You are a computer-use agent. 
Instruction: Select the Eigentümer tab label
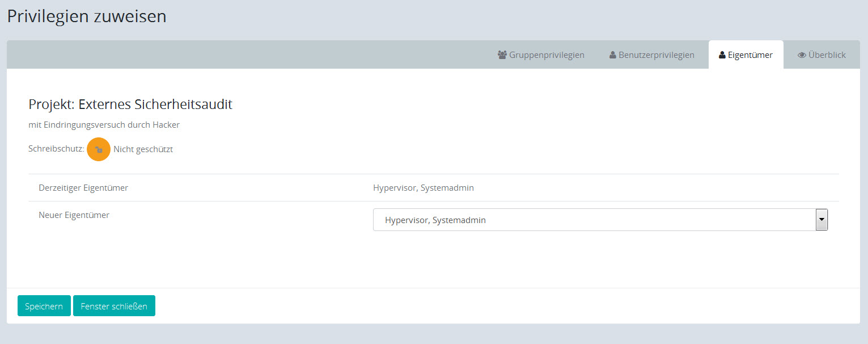coord(750,55)
